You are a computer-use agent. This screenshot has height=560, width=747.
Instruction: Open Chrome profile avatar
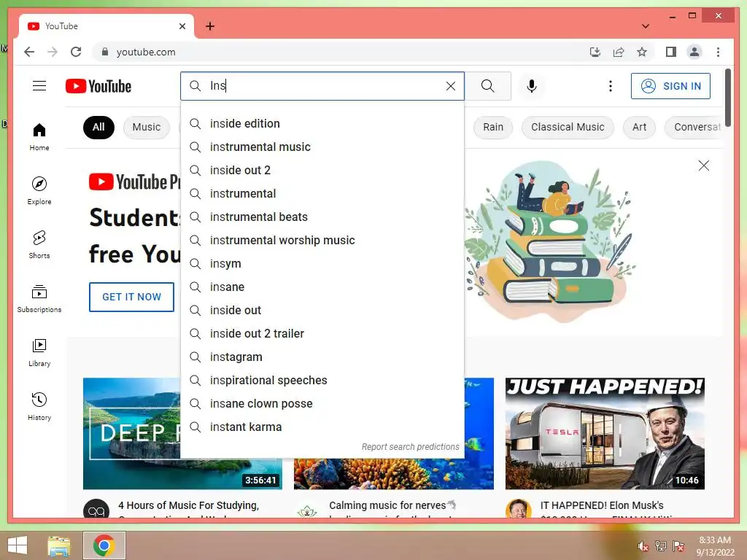tap(694, 52)
